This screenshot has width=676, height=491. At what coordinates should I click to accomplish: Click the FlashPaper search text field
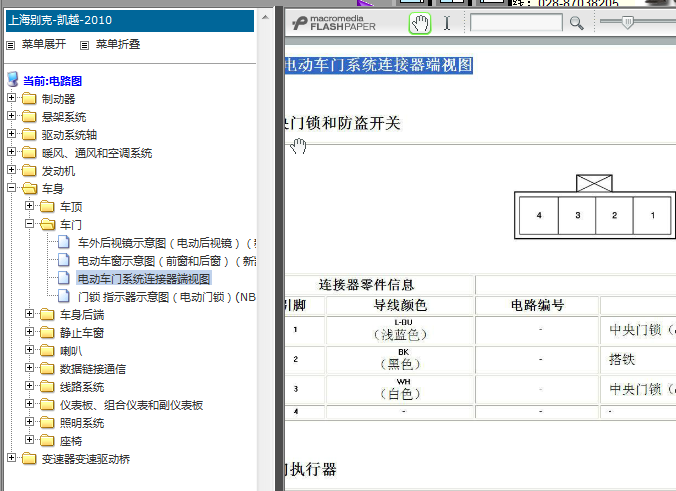point(516,22)
